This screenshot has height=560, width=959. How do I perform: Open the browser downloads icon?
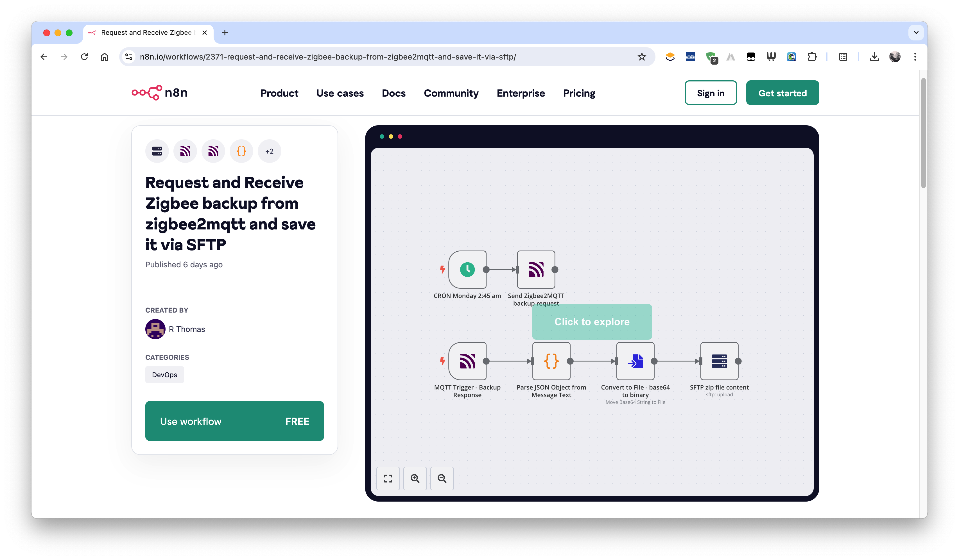pyautogui.click(x=874, y=57)
